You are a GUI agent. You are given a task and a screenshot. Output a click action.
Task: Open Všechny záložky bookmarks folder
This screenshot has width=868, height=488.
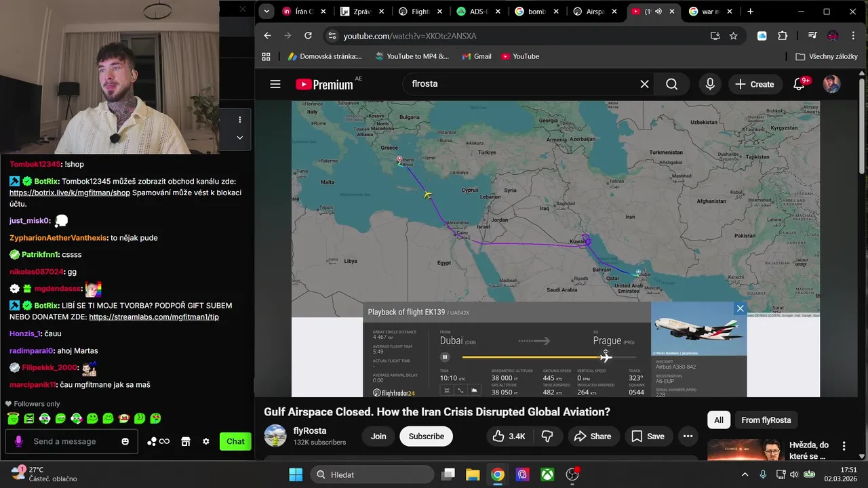(827, 56)
